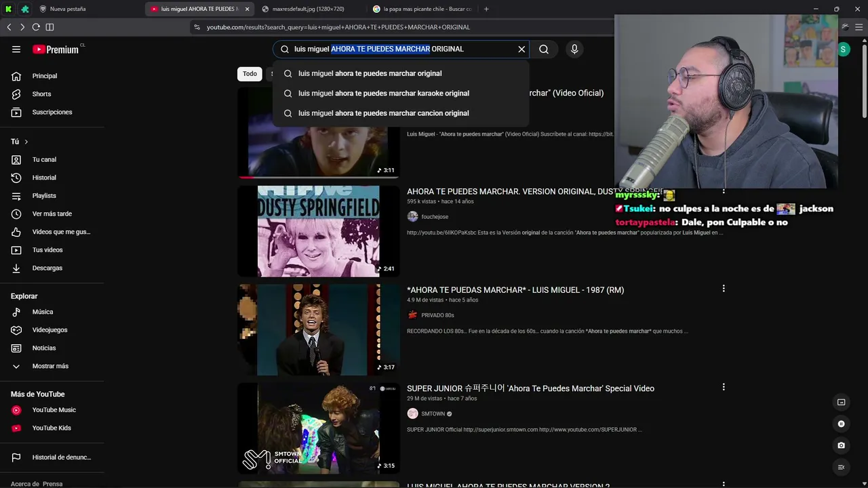
Task: Open the YouTube hamburger guide menu
Action: [x=16, y=49]
